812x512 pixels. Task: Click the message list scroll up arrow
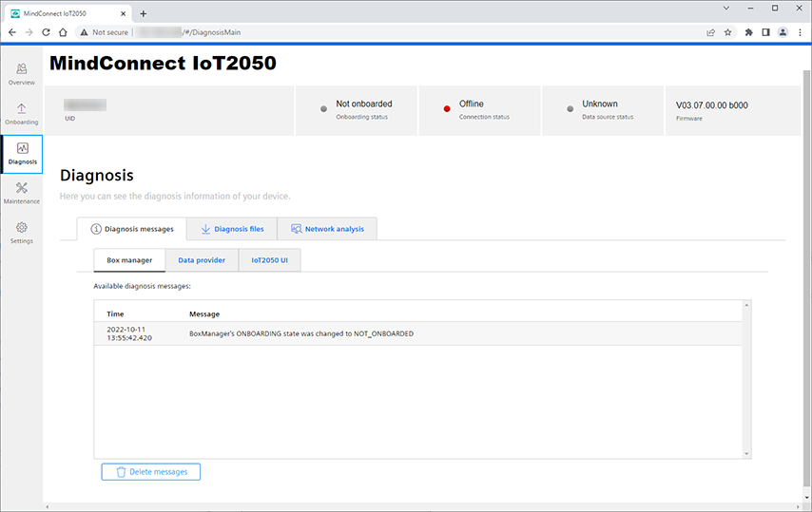(x=746, y=305)
